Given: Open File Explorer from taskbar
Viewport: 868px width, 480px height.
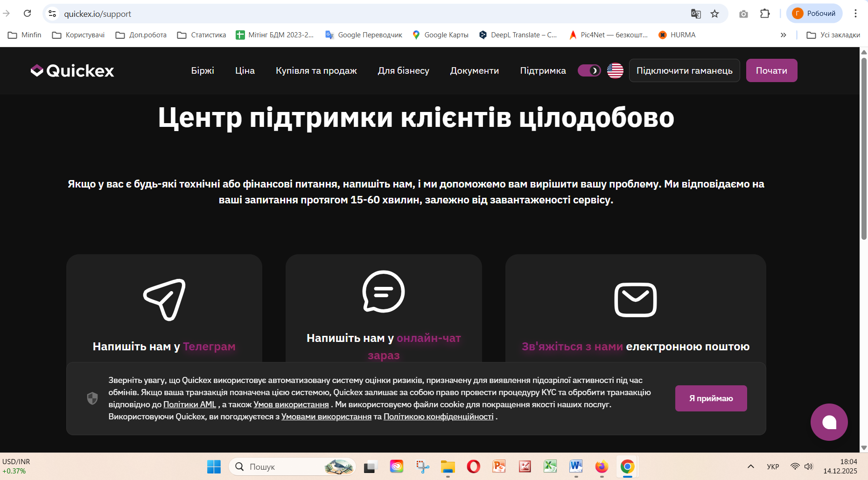Looking at the screenshot, I should click(448, 466).
